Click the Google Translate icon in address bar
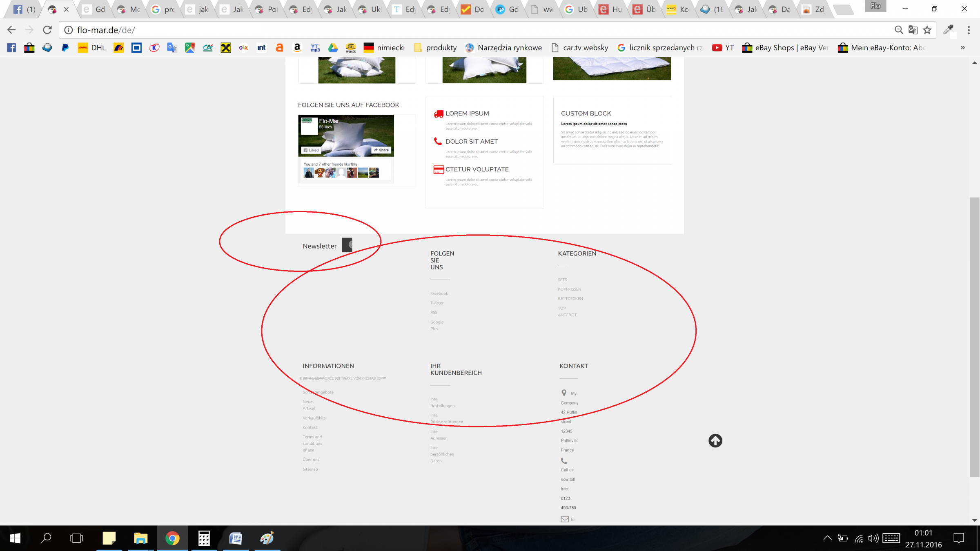The width and height of the screenshot is (980, 551). pos(913,30)
